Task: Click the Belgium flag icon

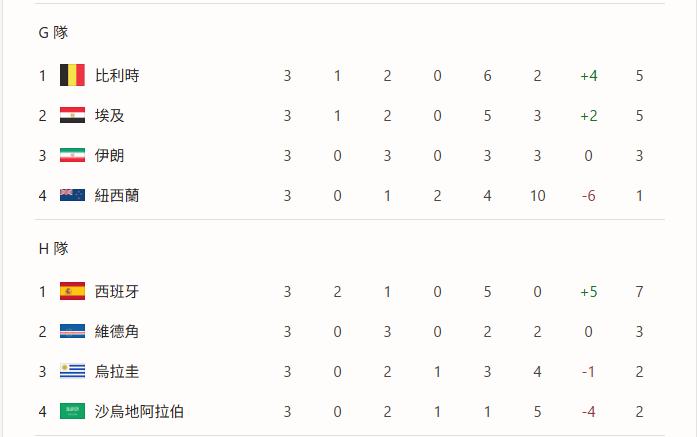Action: pyautogui.click(x=72, y=75)
